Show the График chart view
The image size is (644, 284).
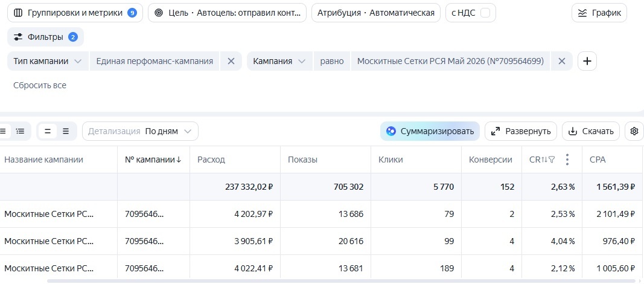click(x=599, y=13)
